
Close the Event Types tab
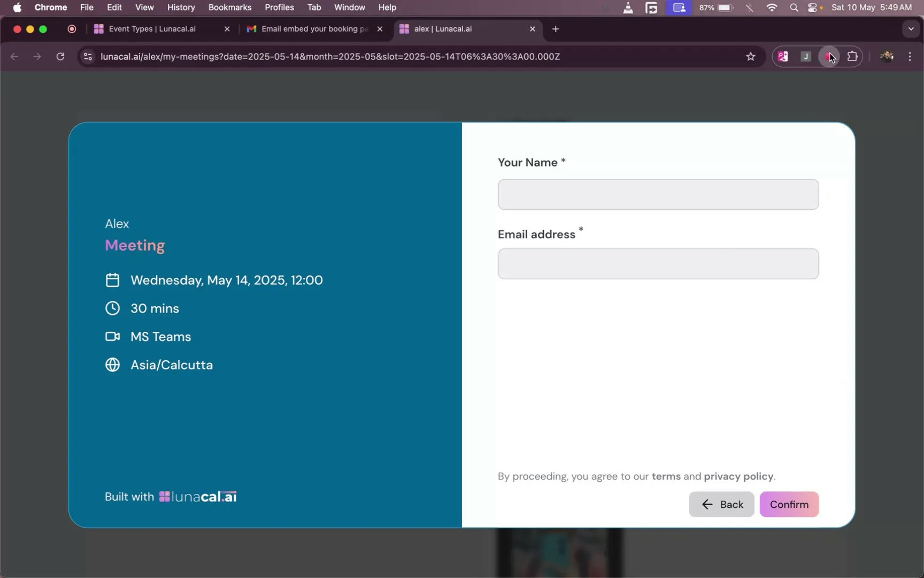[x=227, y=29]
